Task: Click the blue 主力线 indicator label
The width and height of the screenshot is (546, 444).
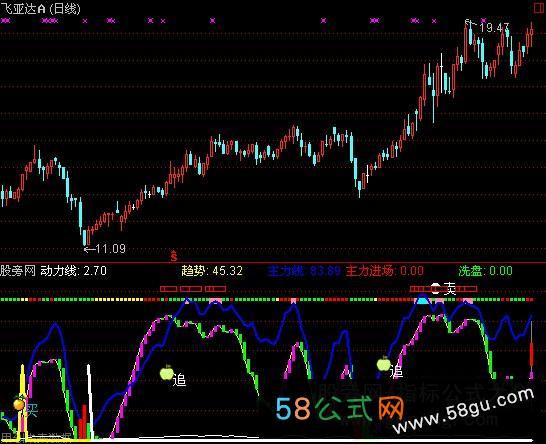Action: (304, 271)
